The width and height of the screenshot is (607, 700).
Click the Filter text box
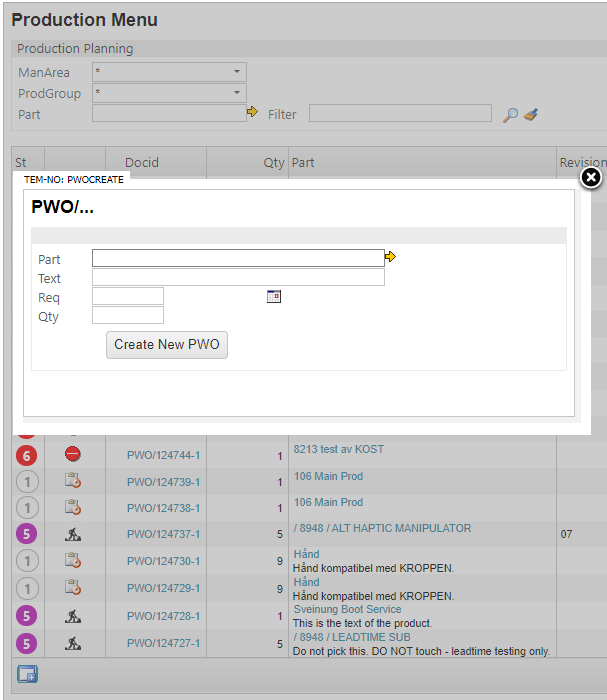400,114
